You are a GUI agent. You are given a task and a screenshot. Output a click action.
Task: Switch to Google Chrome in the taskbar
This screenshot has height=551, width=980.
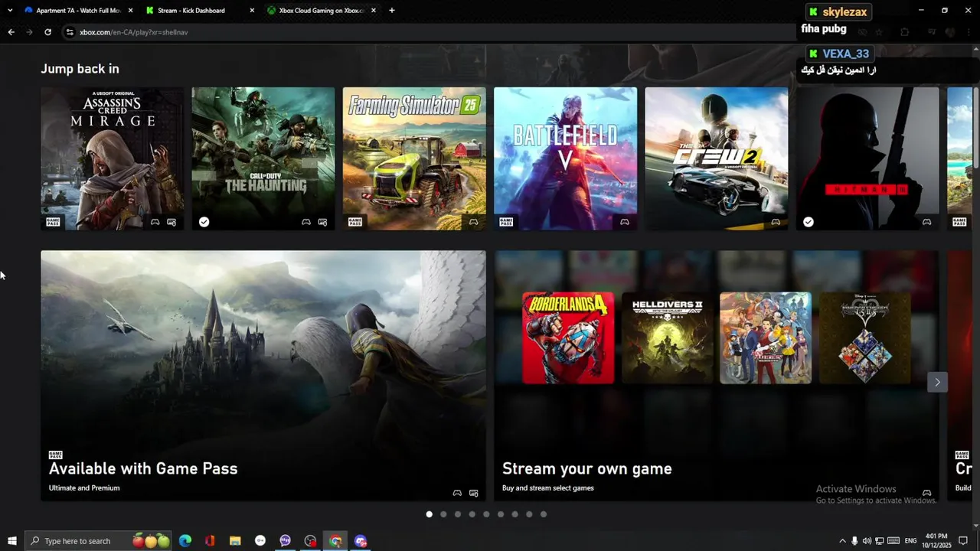[x=335, y=541]
